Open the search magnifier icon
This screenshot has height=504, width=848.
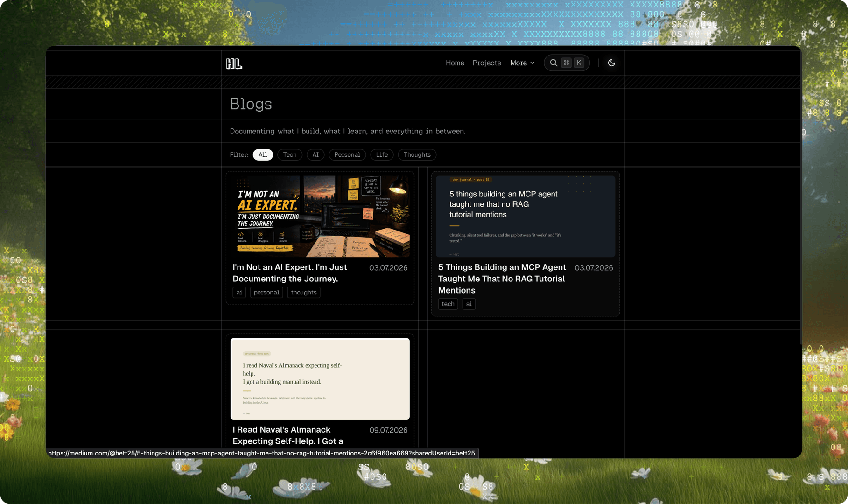pos(554,63)
